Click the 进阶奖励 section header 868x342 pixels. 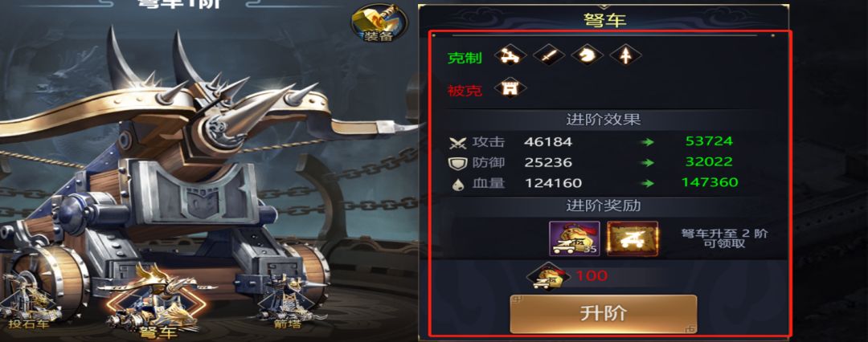(604, 206)
